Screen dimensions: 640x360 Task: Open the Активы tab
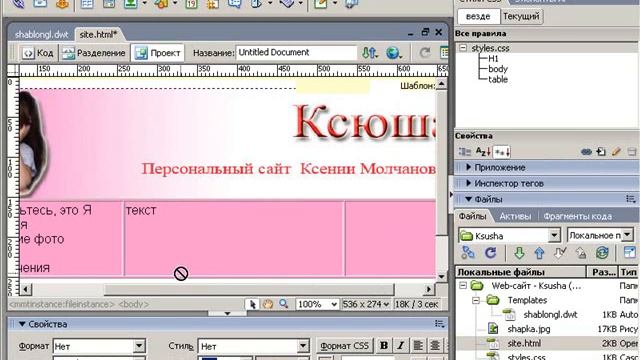515,216
